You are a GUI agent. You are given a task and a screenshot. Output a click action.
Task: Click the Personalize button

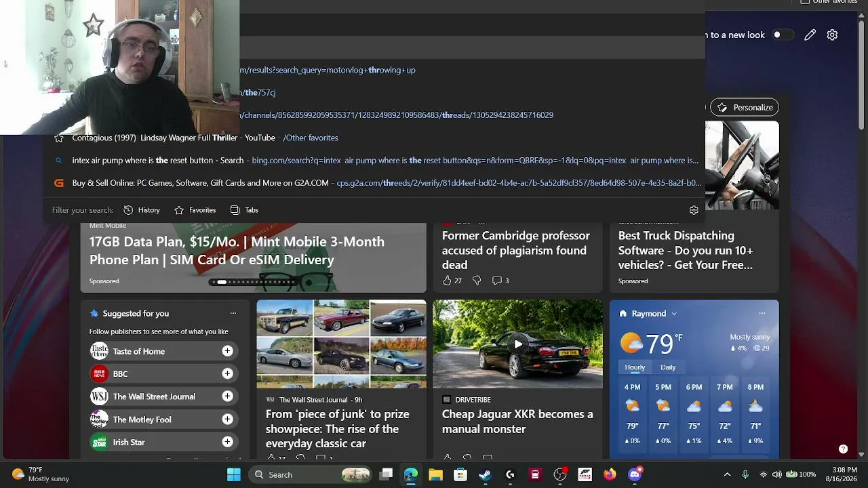pos(745,107)
